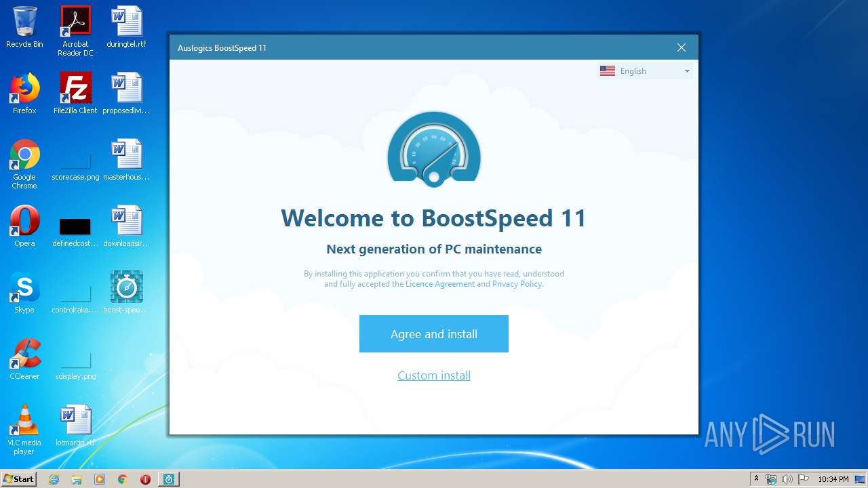
Task: Launch Internet Explorer from the taskbar
Action: click(54, 479)
